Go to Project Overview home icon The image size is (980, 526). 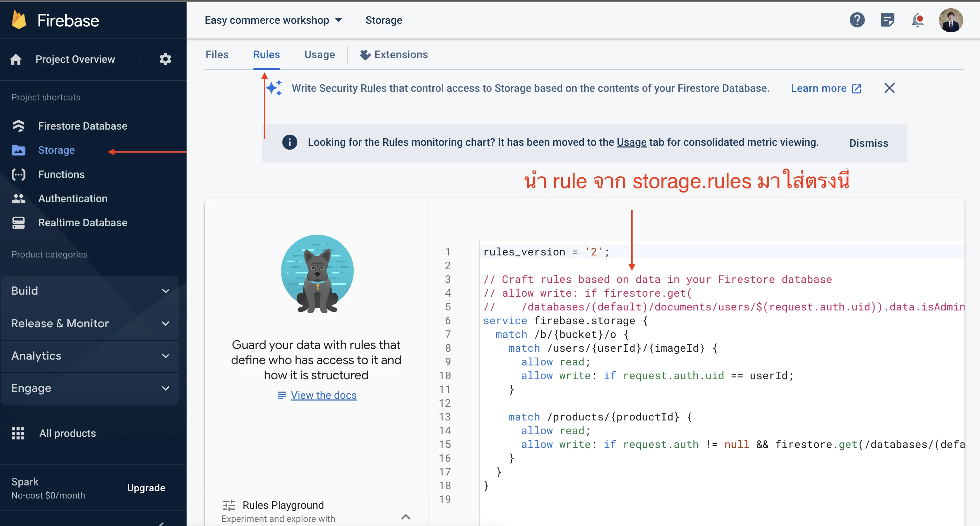16,59
